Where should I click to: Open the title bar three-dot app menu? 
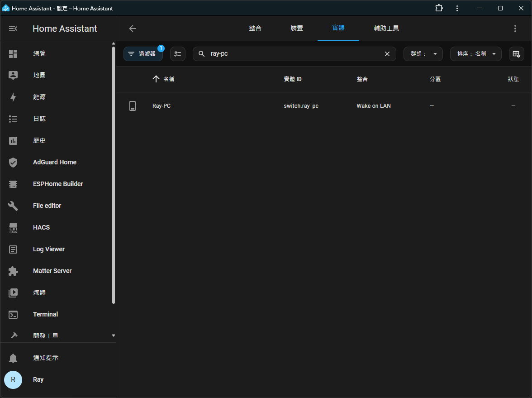coord(457,8)
